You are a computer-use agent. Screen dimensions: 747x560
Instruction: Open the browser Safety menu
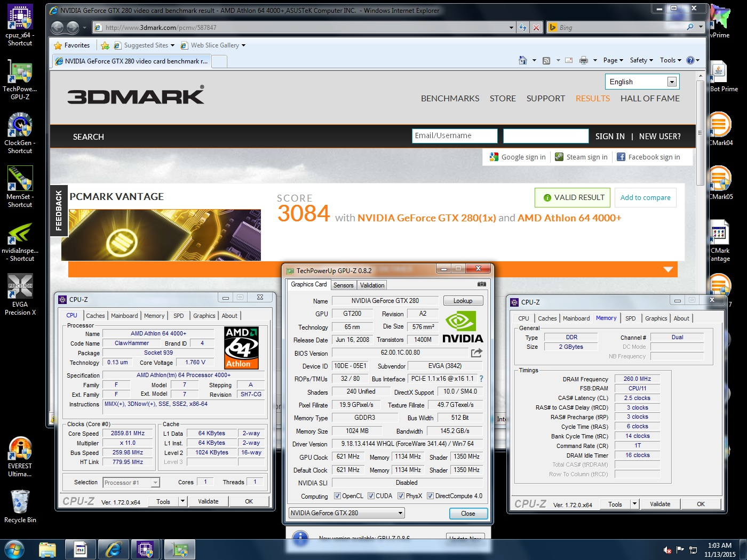pyautogui.click(x=641, y=60)
